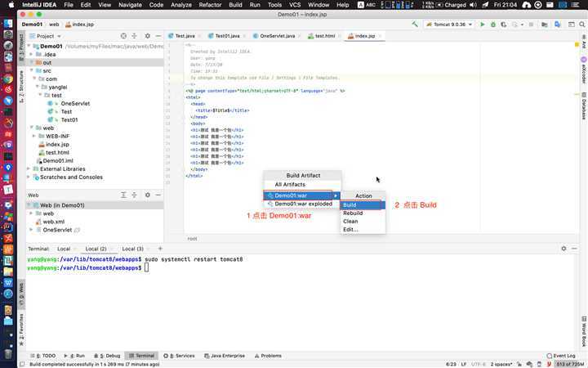Select test.html in project tree

[57, 152]
